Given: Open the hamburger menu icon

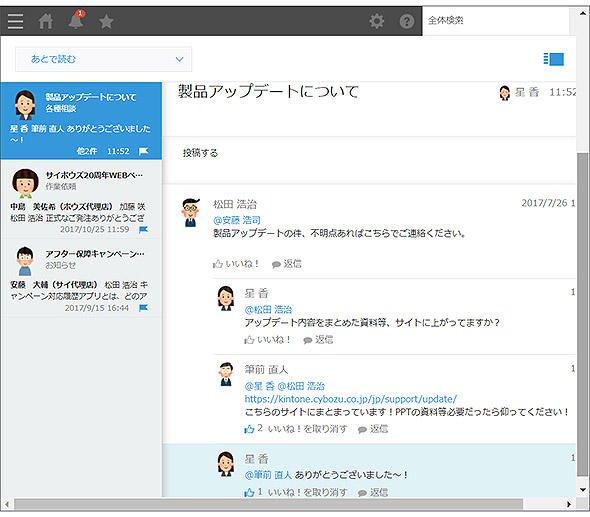Looking at the screenshot, I should (15, 21).
